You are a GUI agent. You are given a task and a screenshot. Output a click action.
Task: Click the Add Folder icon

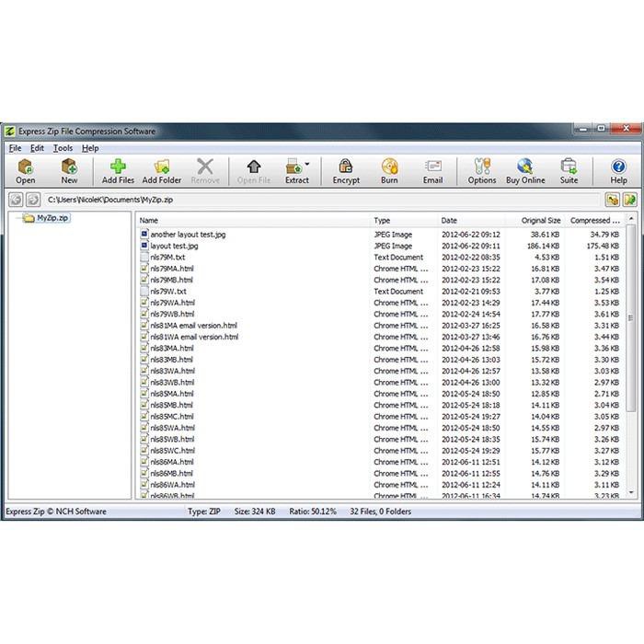(x=162, y=171)
